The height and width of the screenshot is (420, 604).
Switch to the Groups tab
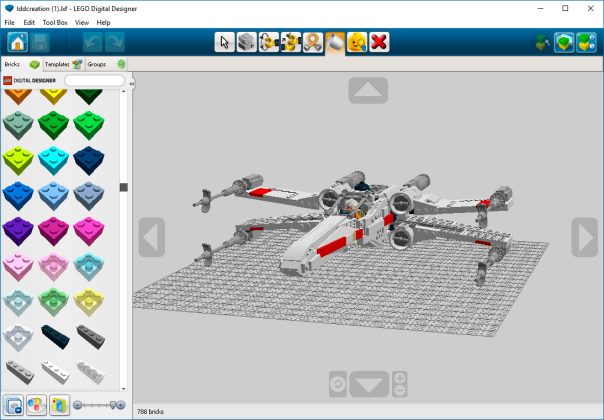point(106,64)
